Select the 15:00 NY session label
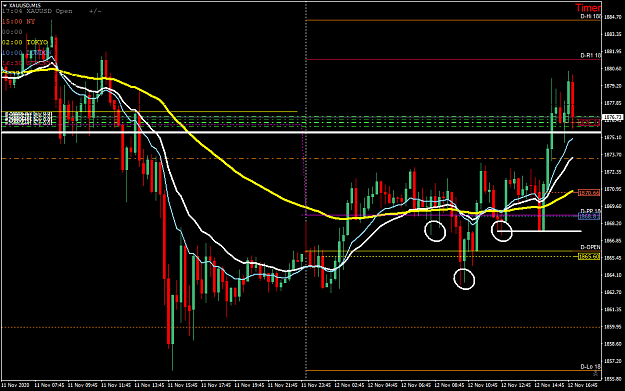The width and height of the screenshot is (625, 391). (x=19, y=22)
